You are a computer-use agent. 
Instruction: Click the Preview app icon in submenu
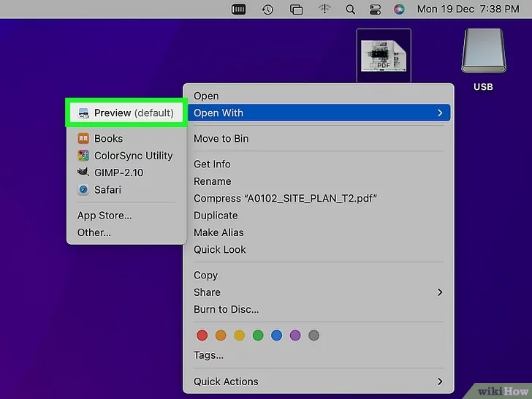coord(83,113)
